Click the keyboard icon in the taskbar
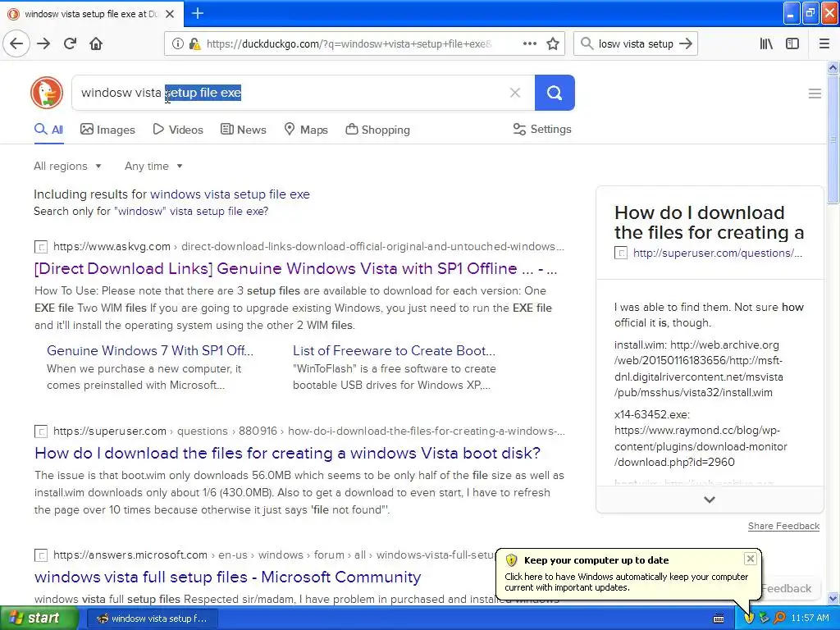 (719, 619)
